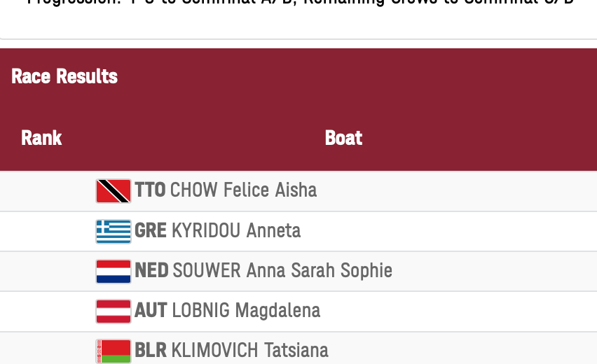Image resolution: width=597 pixels, height=364 pixels.
Task: Click the Race Results section title
Action: pos(64,76)
